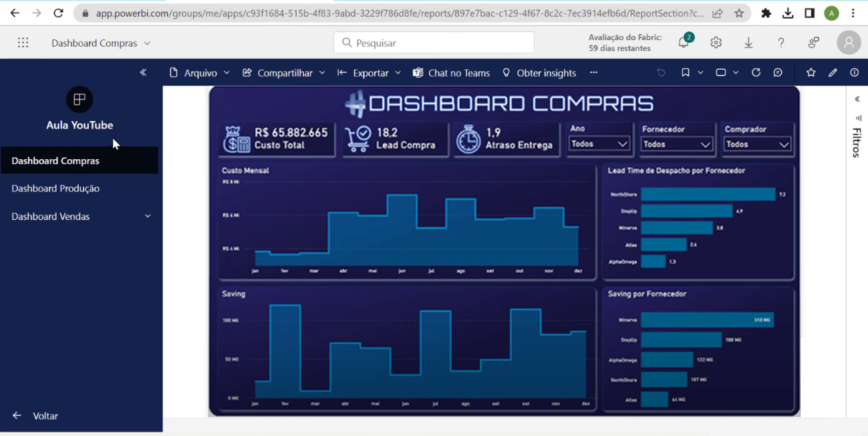Open the report Comments icon

pyautogui.click(x=778, y=72)
